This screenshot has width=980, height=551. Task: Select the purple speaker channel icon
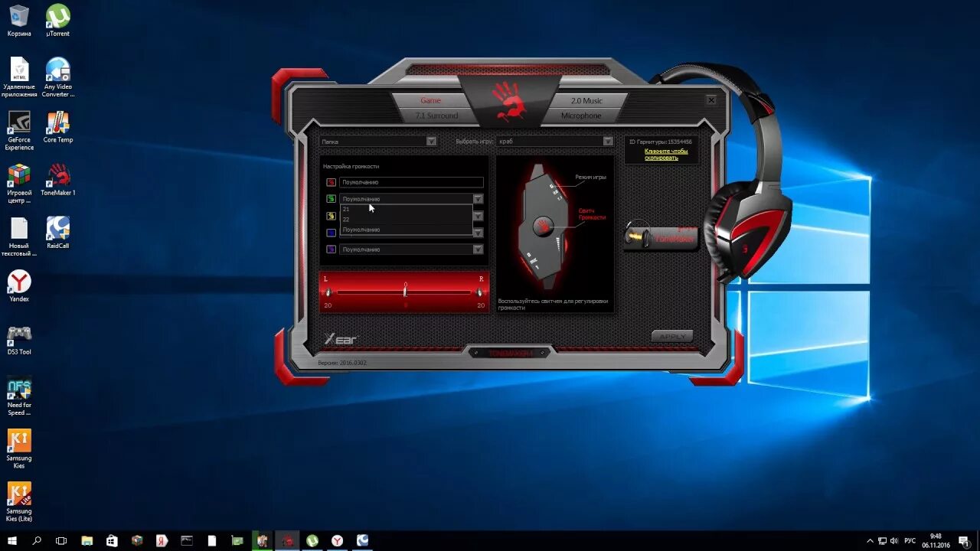coord(332,249)
